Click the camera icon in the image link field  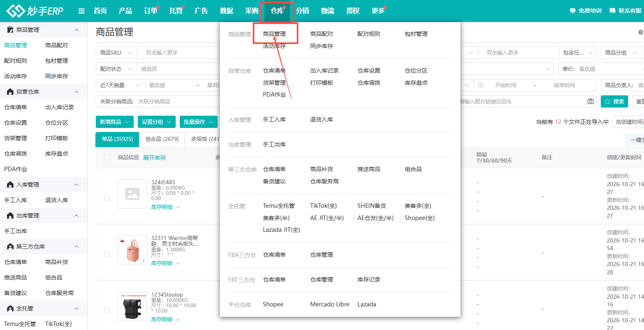tap(591, 101)
